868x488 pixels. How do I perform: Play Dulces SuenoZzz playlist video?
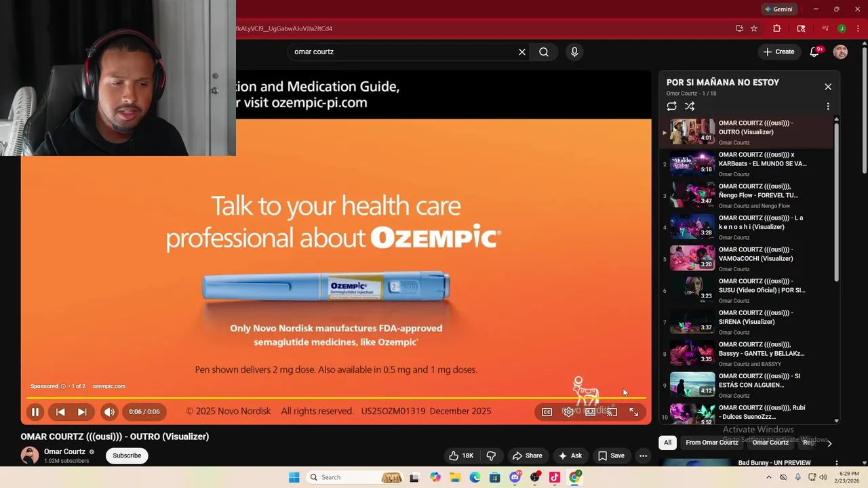746,413
